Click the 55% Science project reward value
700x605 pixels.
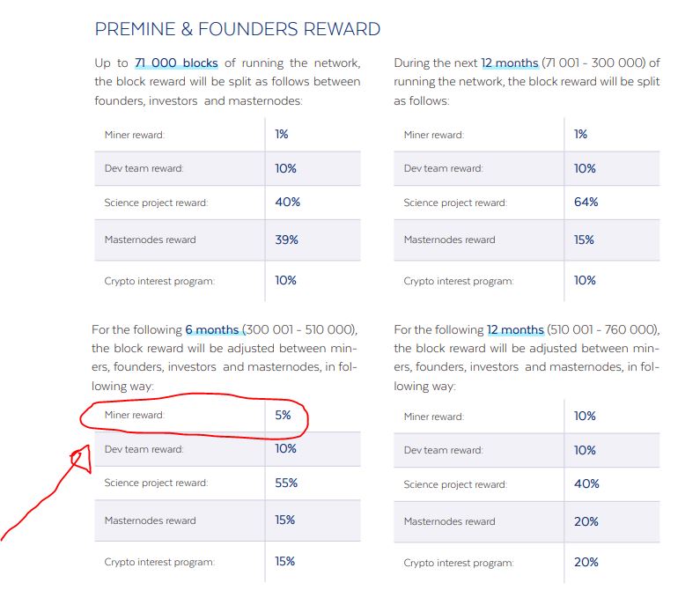pyautogui.click(x=286, y=483)
